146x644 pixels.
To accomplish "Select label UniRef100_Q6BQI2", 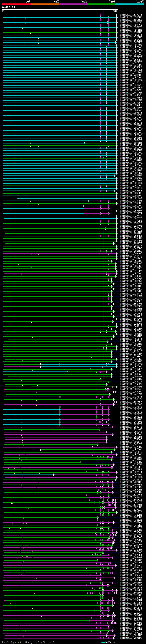I will click(x=131, y=427).
